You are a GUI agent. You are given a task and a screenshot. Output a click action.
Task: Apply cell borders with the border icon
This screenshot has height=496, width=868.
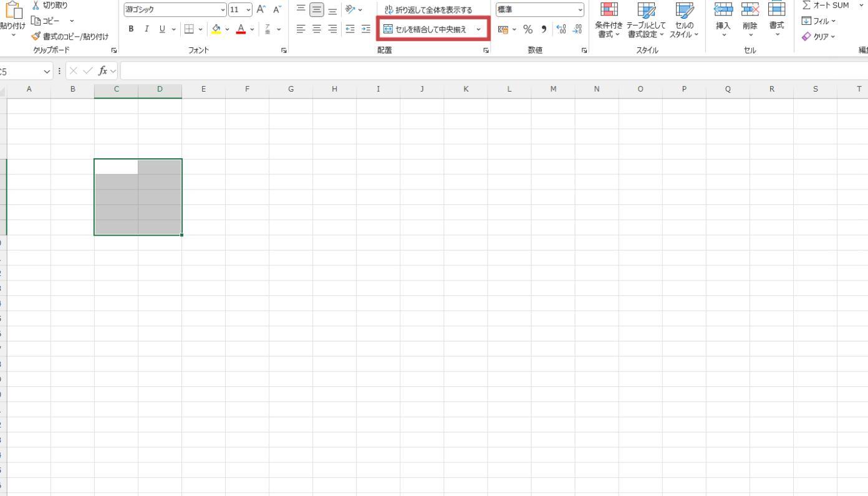[189, 29]
